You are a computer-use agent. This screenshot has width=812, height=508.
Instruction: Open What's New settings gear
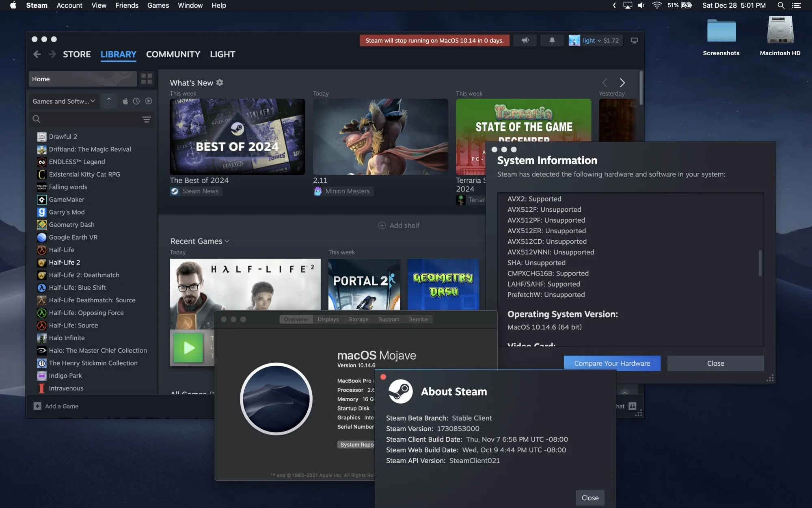[x=220, y=82]
